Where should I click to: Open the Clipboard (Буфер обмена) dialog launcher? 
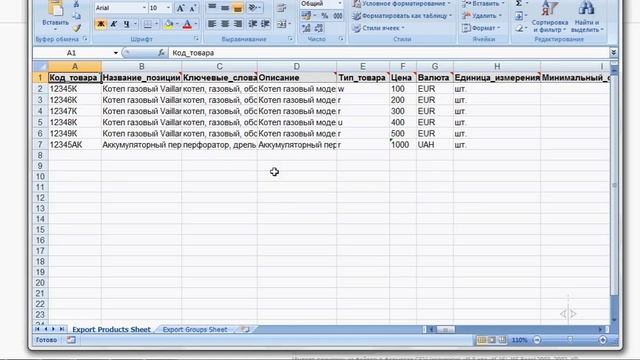point(85,39)
